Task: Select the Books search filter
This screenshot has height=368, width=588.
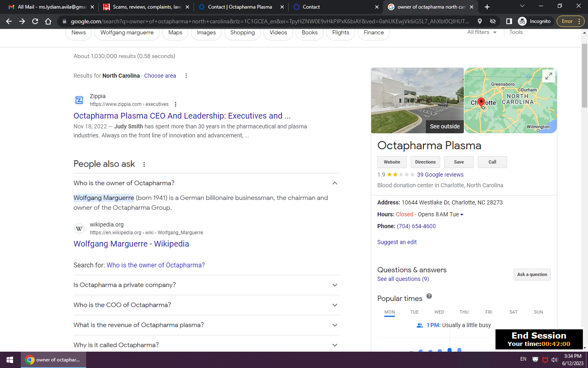Action: click(x=310, y=33)
